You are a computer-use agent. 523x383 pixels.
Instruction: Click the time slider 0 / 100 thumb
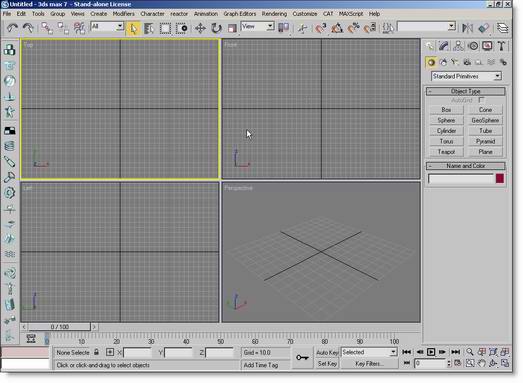point(59,327)
